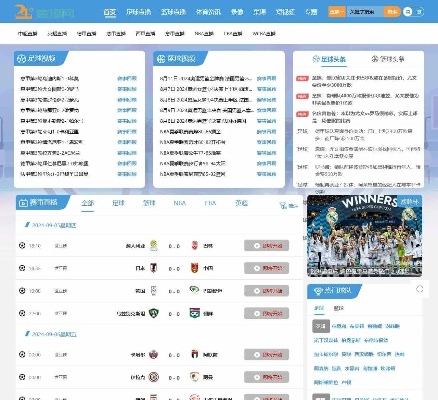This screenshot has width=438, height=400.
Task: Click the 2024-09-06 date heading
Action: point(54,334)
